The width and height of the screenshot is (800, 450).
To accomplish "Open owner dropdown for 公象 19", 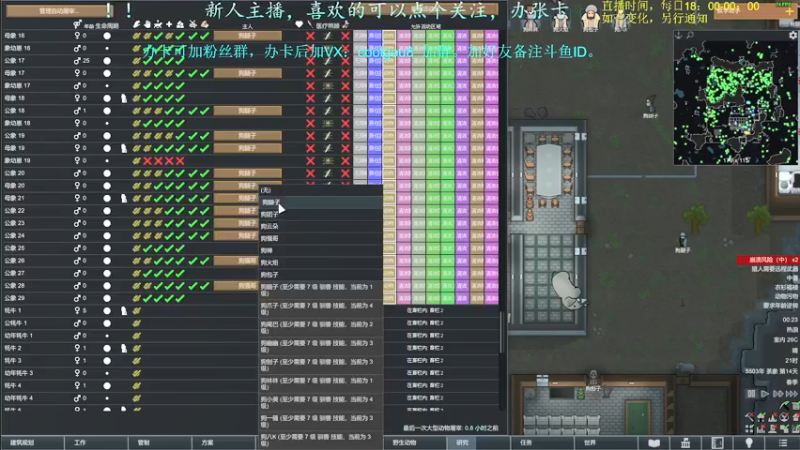I will click(247, 136).
